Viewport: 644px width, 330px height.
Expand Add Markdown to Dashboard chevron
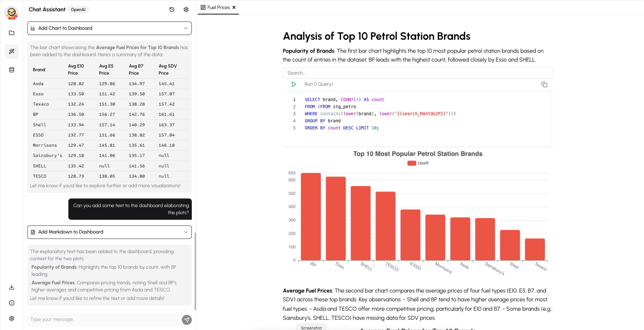point(186,232)
